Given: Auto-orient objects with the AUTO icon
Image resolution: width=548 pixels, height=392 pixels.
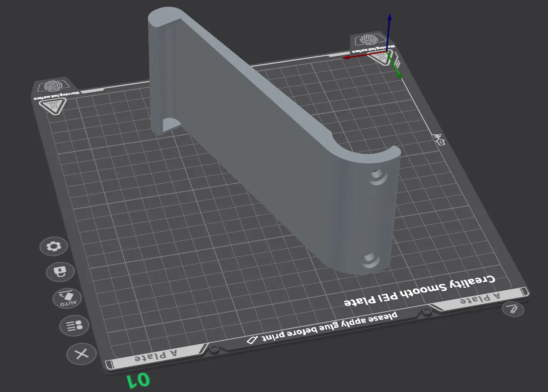Looking at the screenshot, I should [67, 299].
